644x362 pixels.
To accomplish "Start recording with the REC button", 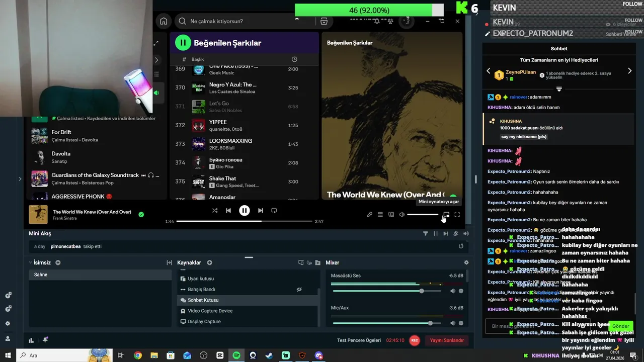I will coord(415,340).
